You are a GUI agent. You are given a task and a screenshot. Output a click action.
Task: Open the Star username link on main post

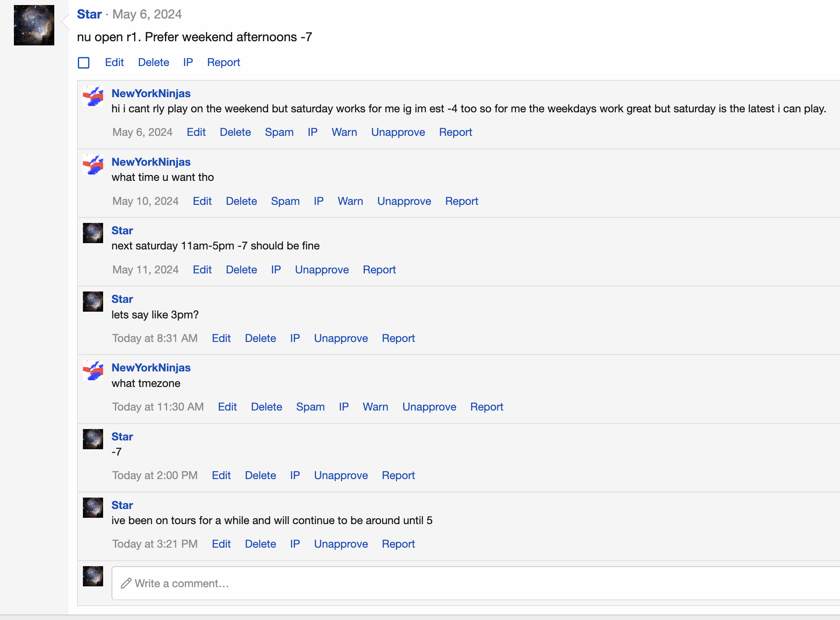pos(89,14)
